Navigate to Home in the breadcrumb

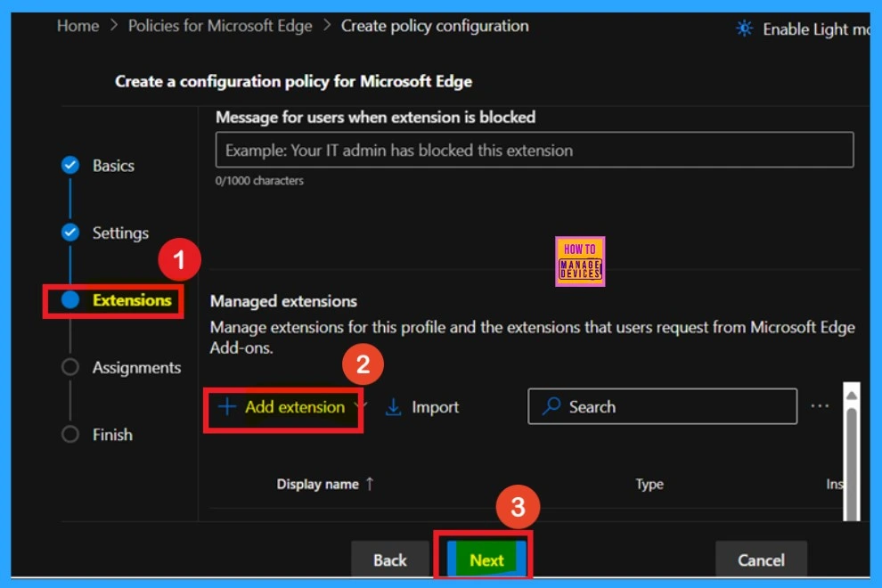pyautogui.click(x=78, y=26)
